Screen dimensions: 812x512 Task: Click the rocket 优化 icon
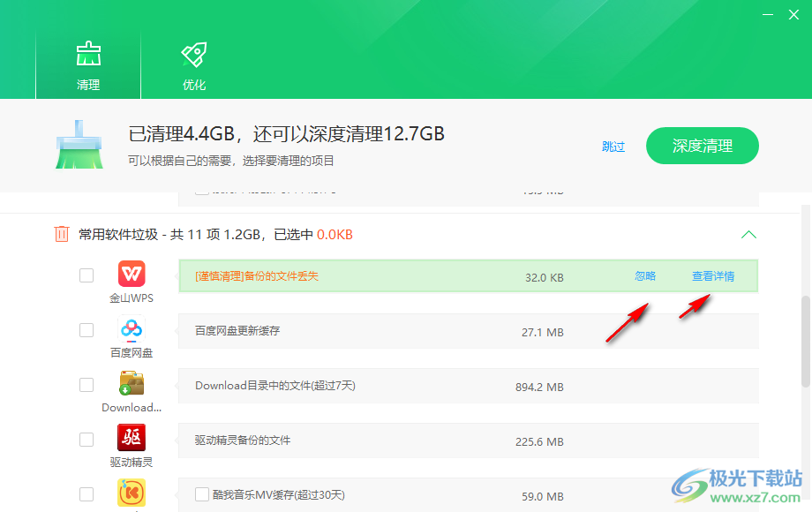194,55
